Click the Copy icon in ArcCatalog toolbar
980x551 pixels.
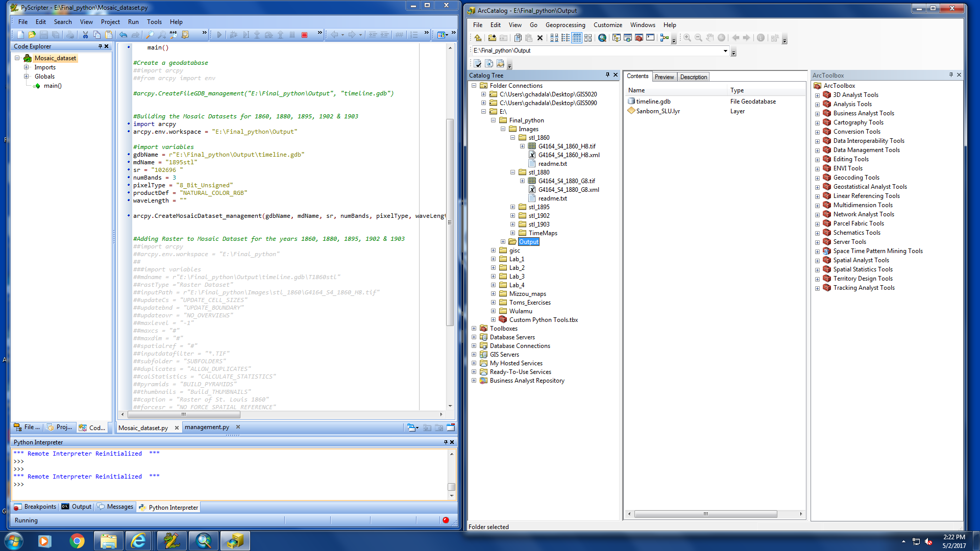tap(518, 38)
